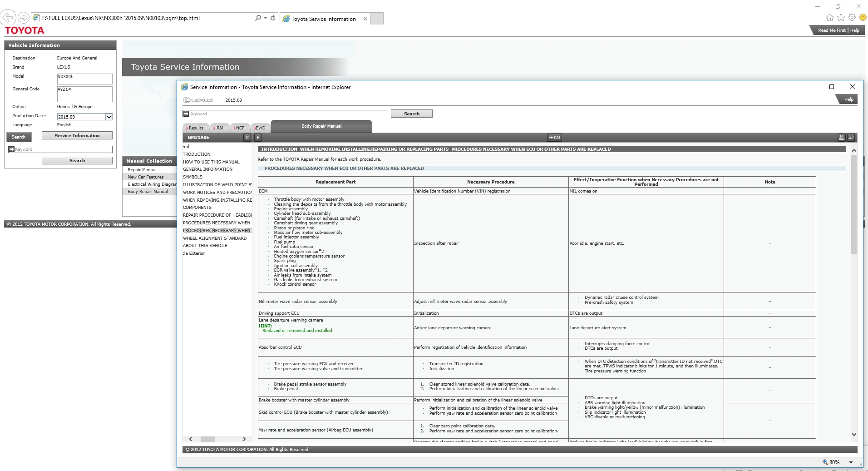Screen dimensions: 868x471
Task: Open SYMBOLS tree item
Action: (x=192, y=177)
